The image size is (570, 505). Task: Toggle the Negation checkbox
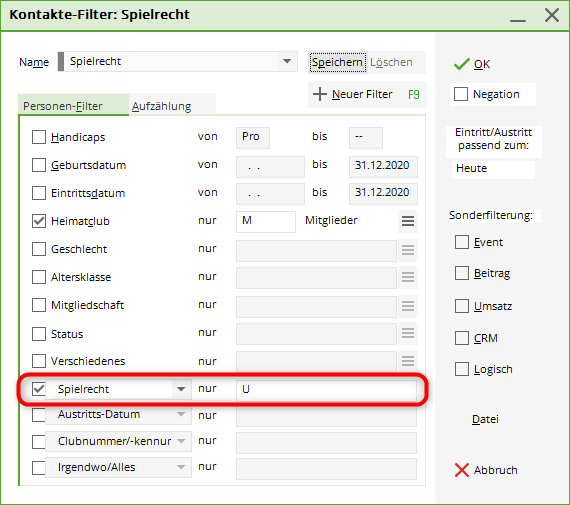[461, 94]
